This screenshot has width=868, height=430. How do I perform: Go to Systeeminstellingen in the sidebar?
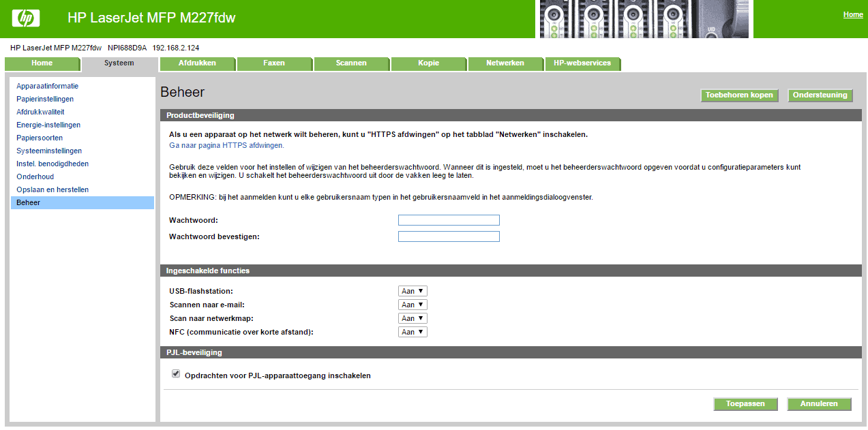49,151
